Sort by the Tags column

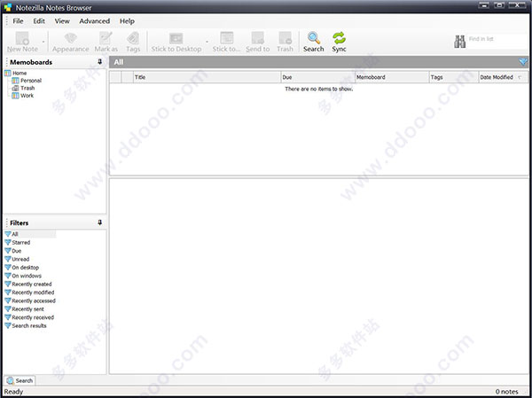(x=454, y=77)
